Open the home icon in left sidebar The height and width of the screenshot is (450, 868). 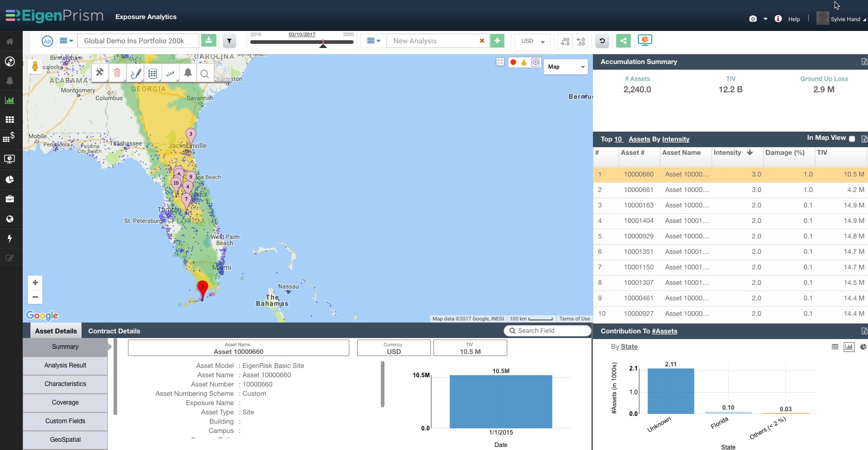pyautogui.click(x=10, y=42)
